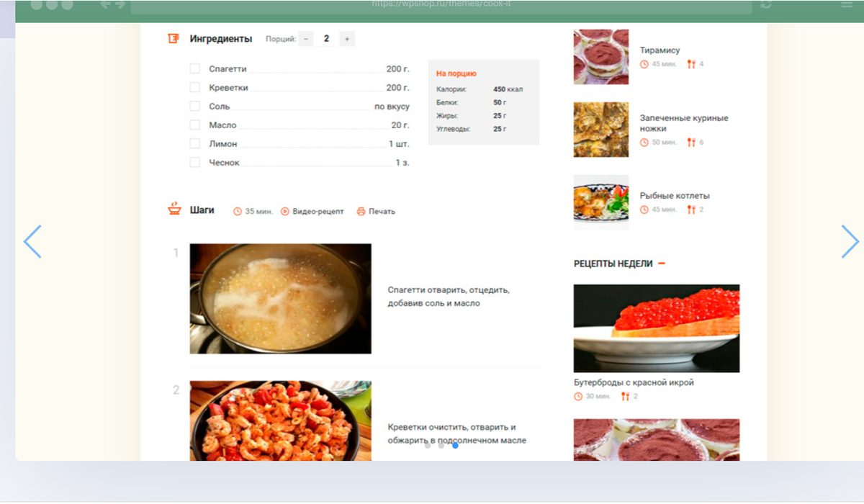Open the Рыбные котлеты recipe link
864x504 pixels.
coord(675,196)
